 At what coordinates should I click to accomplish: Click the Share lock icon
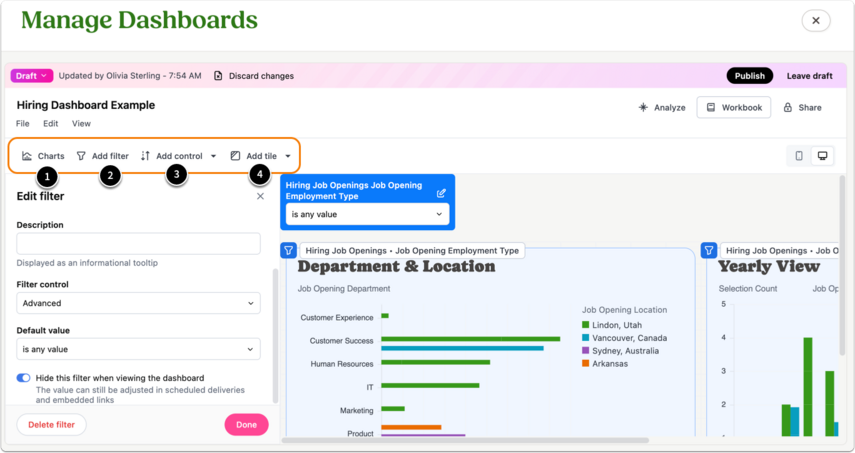pyautogui.click(x=787, y=107)
